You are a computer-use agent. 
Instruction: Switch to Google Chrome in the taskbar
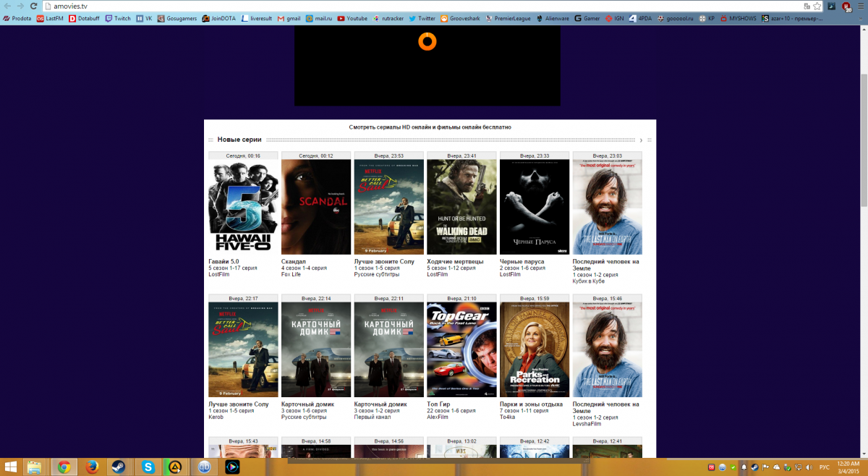click(x=64, y=467)
